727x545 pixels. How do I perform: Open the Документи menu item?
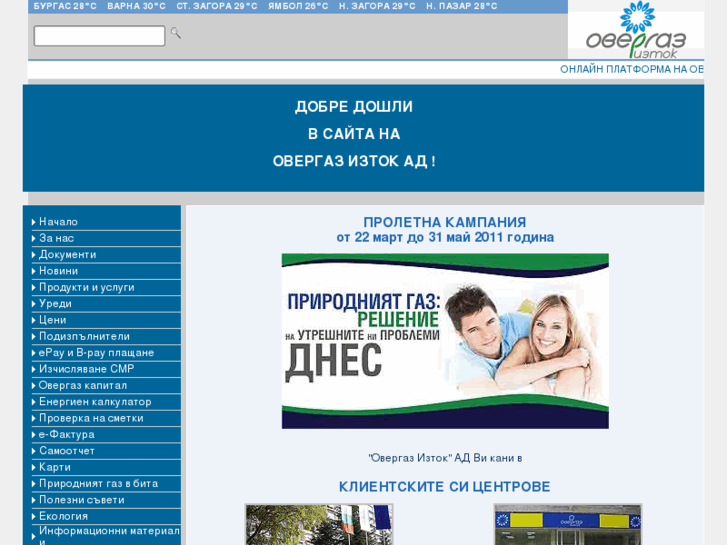(67, 255)
